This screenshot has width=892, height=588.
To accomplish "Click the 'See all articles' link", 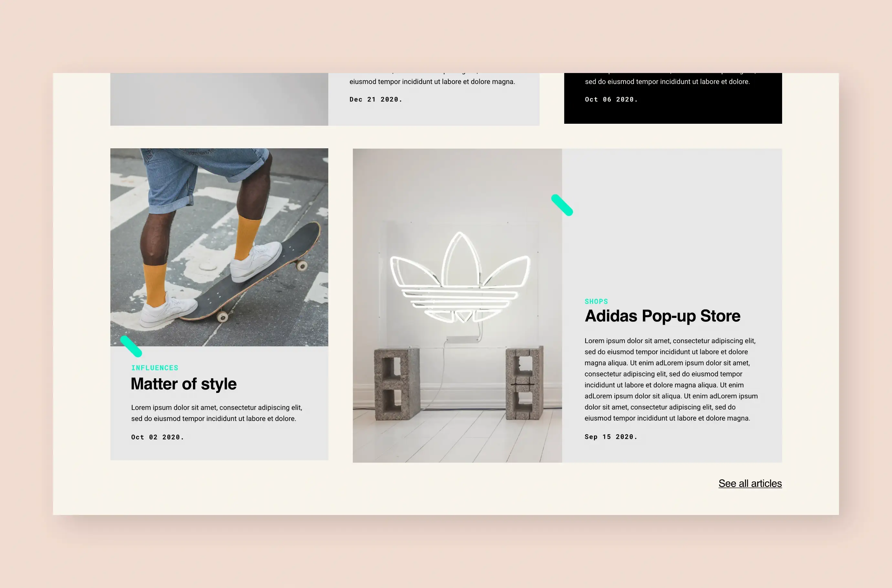I will (x=750, y=483).
